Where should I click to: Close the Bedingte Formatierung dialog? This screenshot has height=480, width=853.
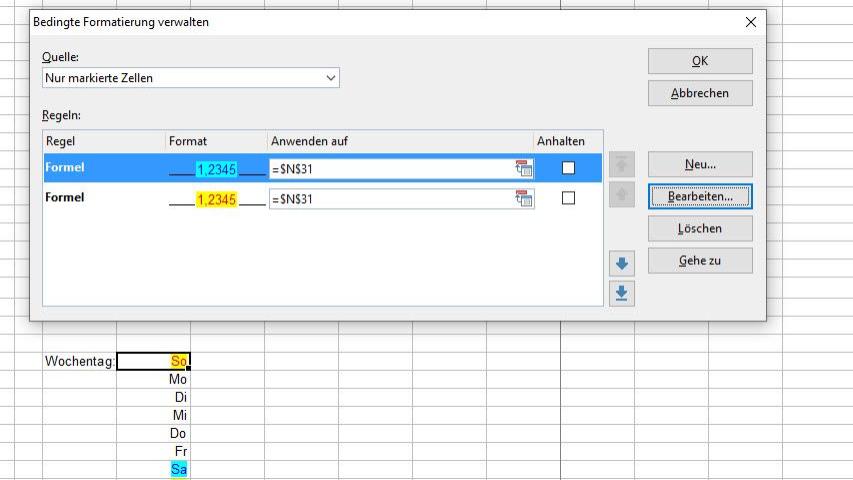click(x=751, y=22)
